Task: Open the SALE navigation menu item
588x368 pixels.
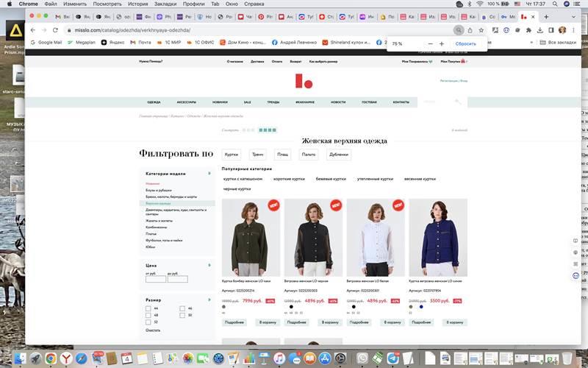Action: coord(247,102)
